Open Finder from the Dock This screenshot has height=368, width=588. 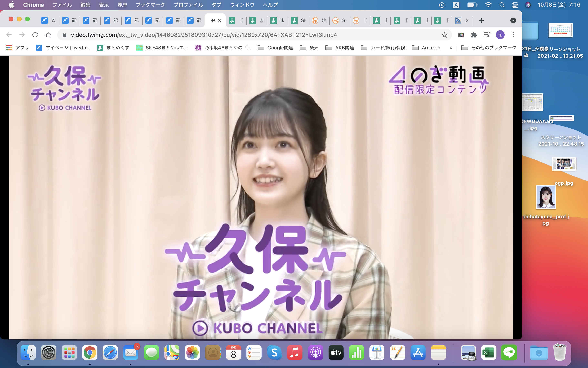click(28, 352)
